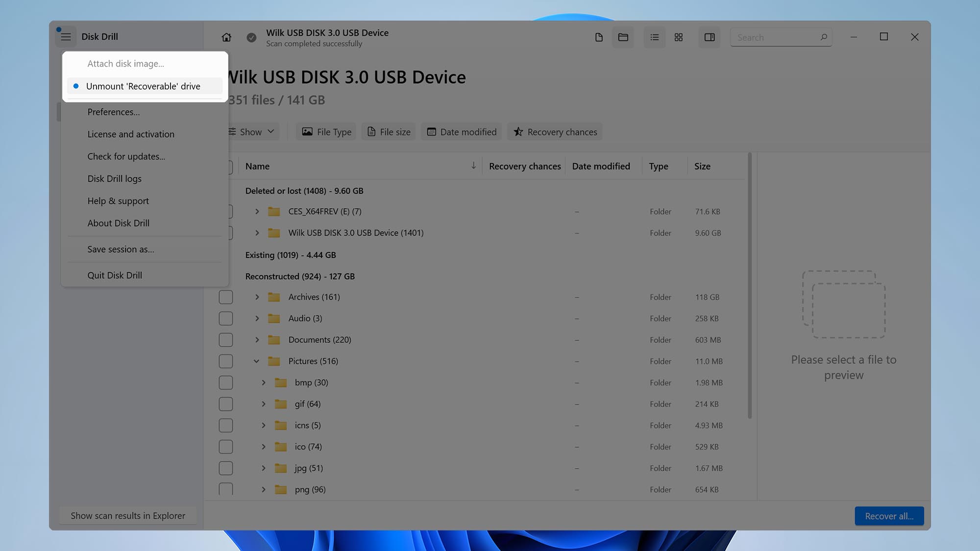The height and width of the screenshot is (551, 980).
Task: Switch to list view layout
Action: pyautogui.click(x=654, y=37)
